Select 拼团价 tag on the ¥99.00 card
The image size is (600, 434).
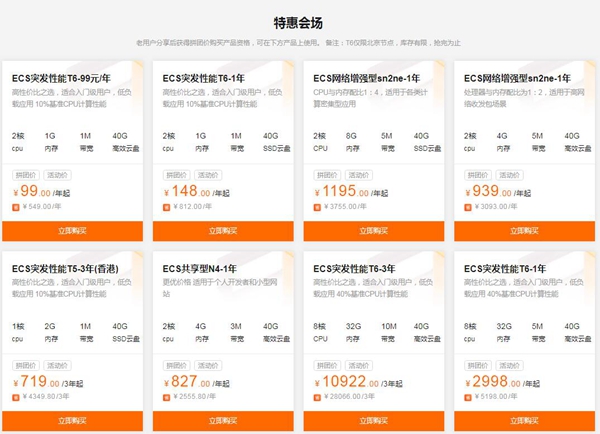coord(26,175)
